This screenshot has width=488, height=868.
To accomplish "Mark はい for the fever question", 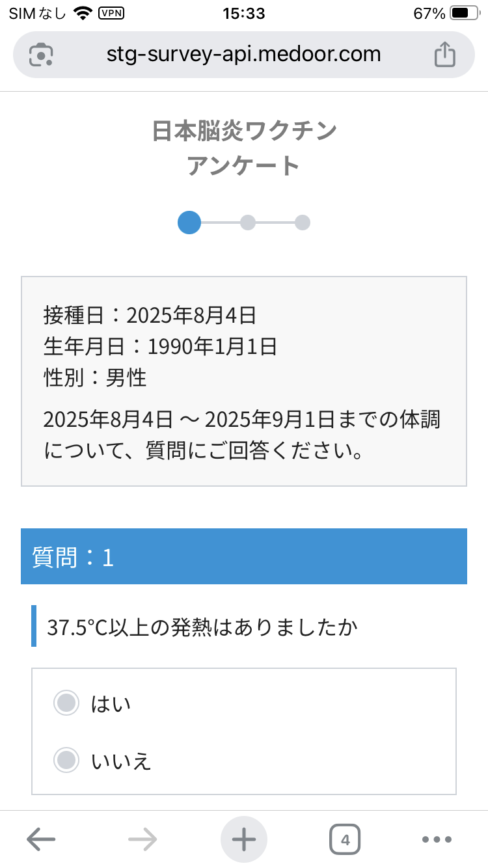I will 66,703.
